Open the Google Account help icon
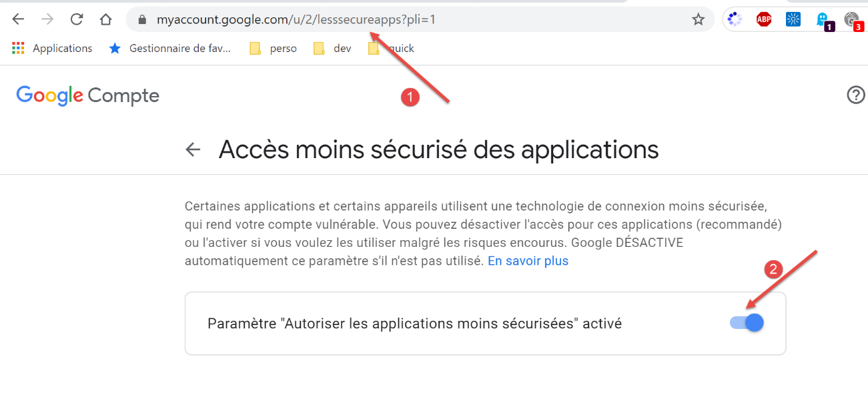This screenshot has width=868, height=395. point(855,95)
